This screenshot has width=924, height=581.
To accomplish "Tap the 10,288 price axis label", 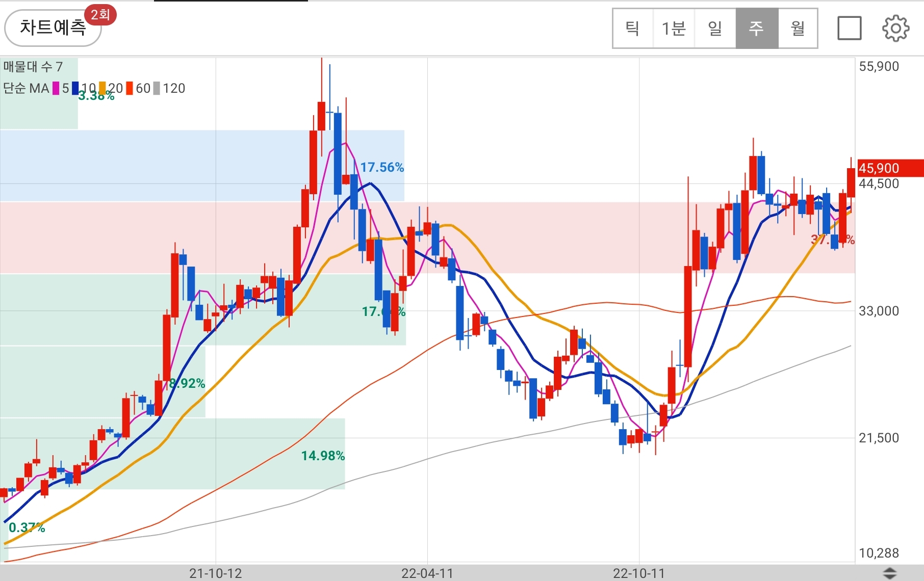I will [x=879, y=553].
